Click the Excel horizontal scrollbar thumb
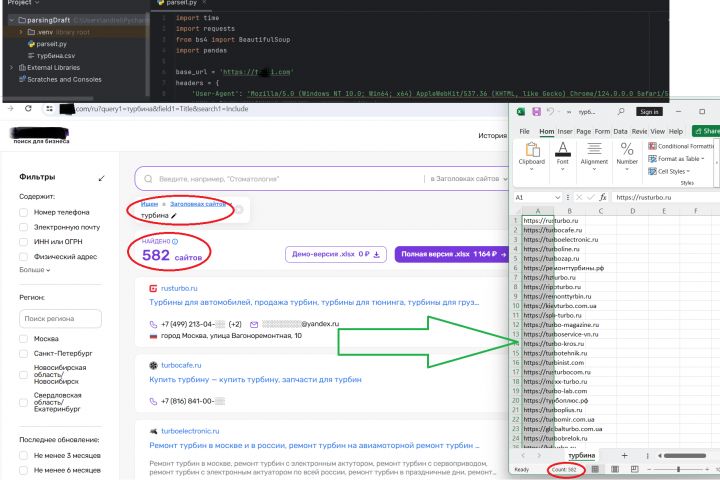This screenshot has width=720, height=480. pos(685,456)
